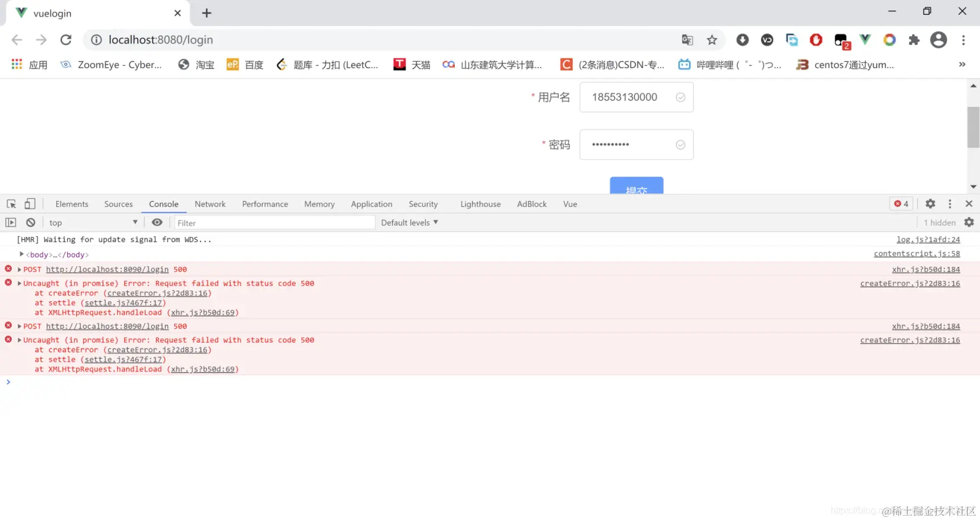Viewport: 980px width, 521px height.
Task: Go forward with the forward arrow button
Action: 41,40
